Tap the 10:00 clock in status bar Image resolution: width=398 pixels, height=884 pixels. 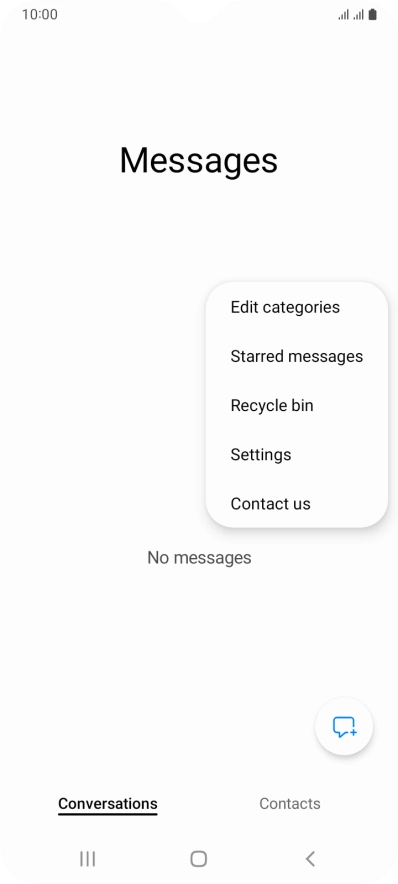[39, 15]
